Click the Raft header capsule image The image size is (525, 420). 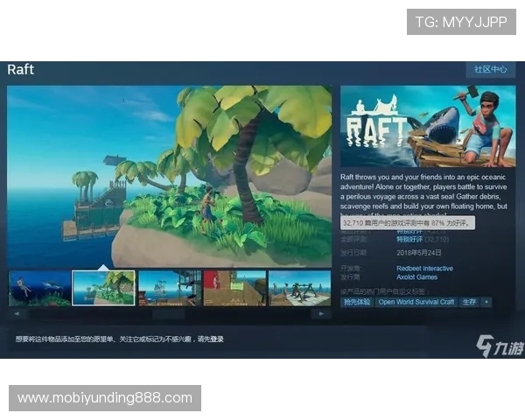pos(427,126)
